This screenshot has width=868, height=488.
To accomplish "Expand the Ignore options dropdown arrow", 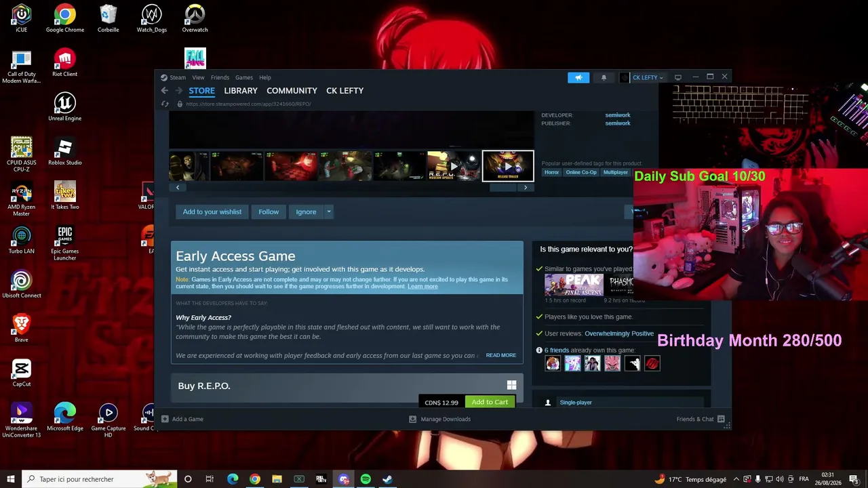I will pyautogui.click(x=329, y=212).
